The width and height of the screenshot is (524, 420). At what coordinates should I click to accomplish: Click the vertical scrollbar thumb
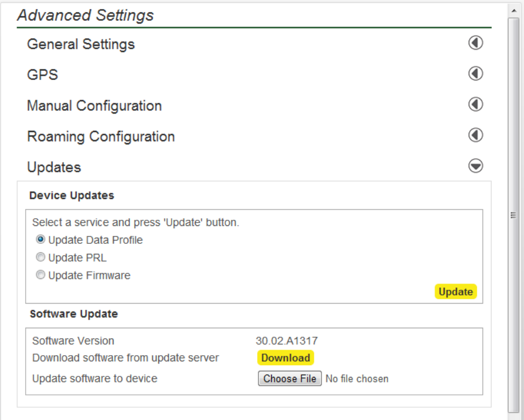(x=513, y=215)
